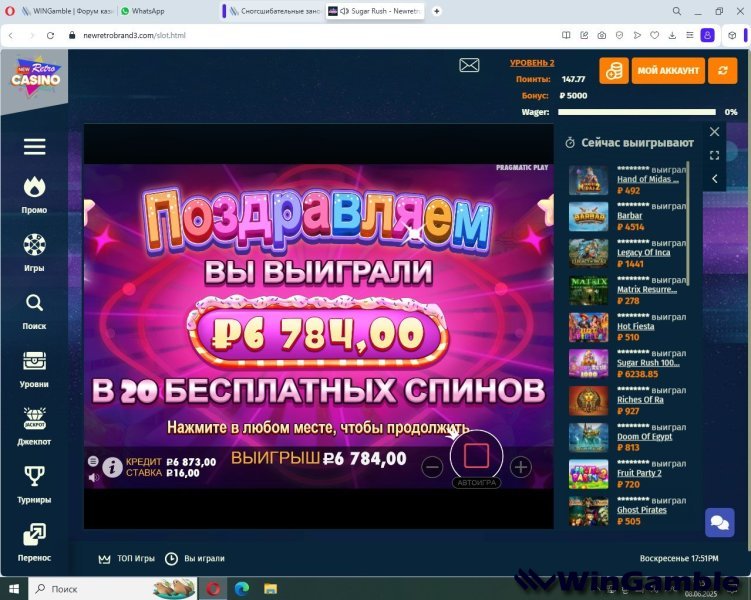Open Hand of Midas game link
751x600 pixels.
click(648, 179)
